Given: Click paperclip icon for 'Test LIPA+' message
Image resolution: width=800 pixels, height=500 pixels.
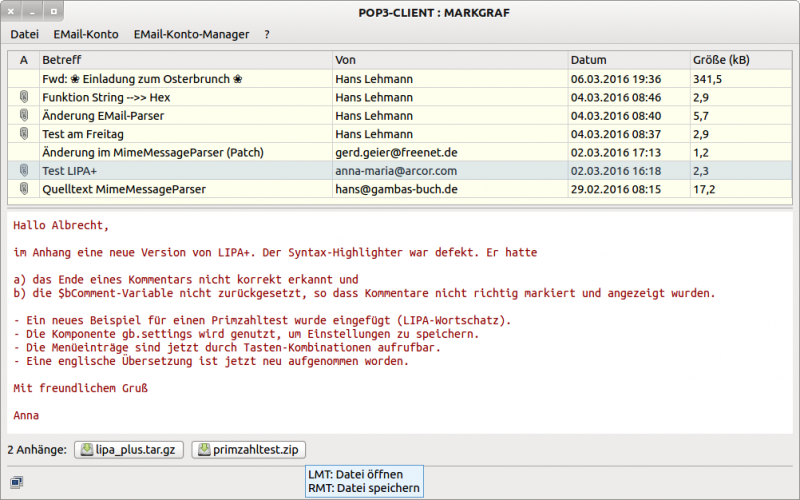Looking at the screenshot, I should [24, 171].
